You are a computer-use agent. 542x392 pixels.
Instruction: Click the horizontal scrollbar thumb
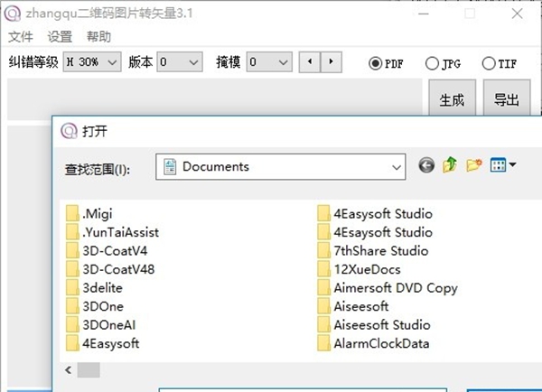point(89,370)
